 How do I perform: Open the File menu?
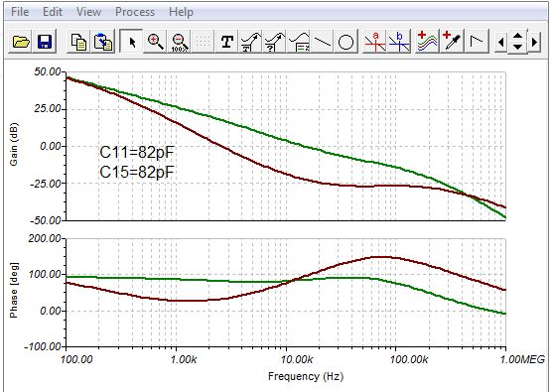(20, 12)
